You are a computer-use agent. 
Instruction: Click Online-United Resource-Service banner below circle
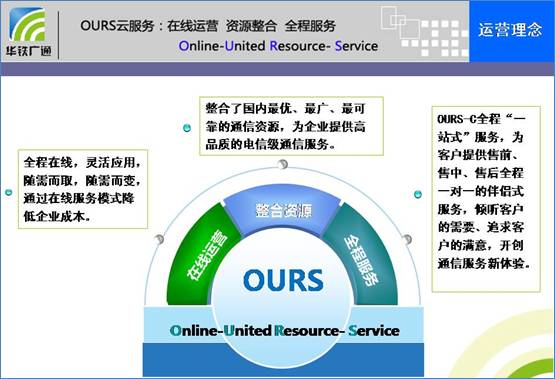pos(284,331)
